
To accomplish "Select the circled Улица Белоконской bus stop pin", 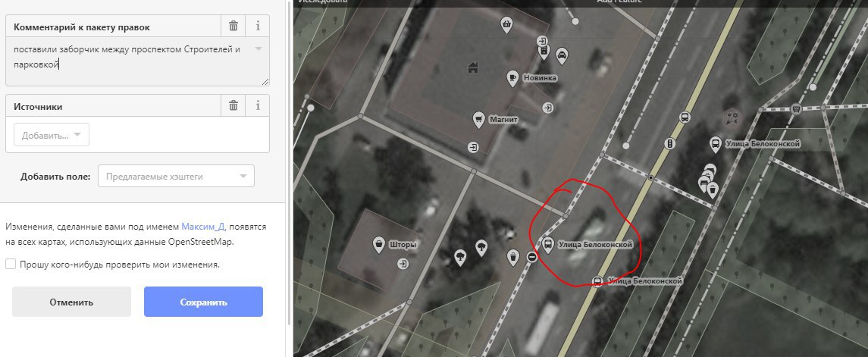I will pyautogui.click(x=548, y=245).
